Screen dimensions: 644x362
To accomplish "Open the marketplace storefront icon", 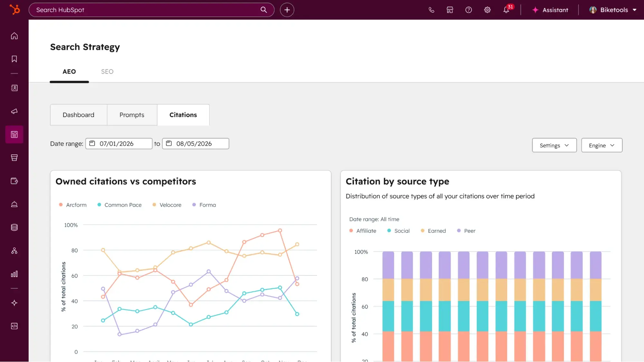I will point(450,10).
